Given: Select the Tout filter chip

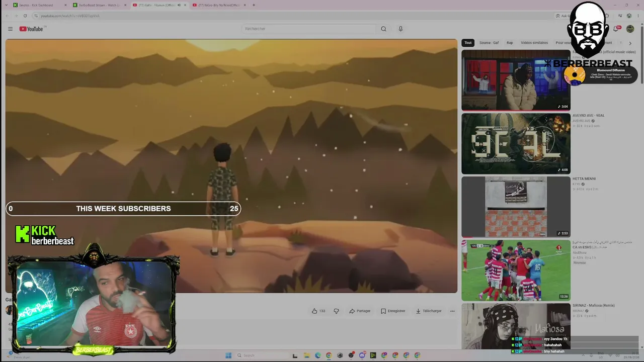Looking at the screenshot, I should click(x=468, y=43).
